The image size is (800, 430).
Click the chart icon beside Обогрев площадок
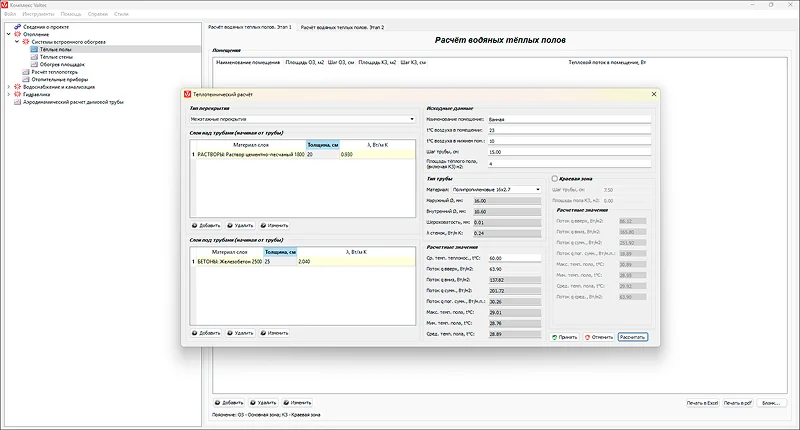[34, 64]
